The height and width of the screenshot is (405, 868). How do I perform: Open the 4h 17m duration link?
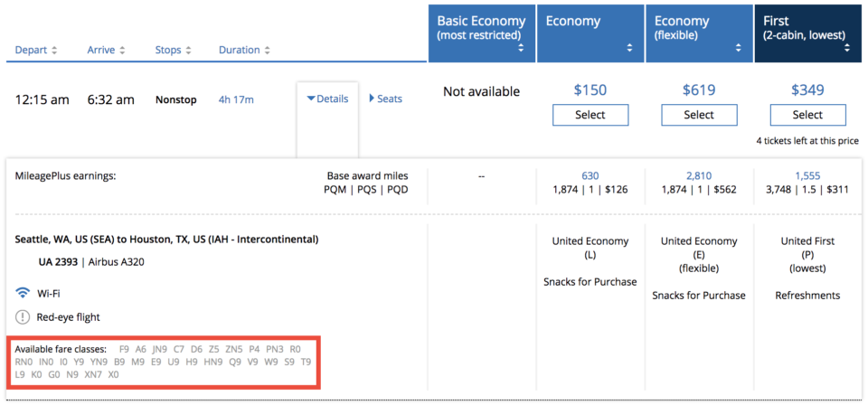pyautogui.click(x=236, y=100)
